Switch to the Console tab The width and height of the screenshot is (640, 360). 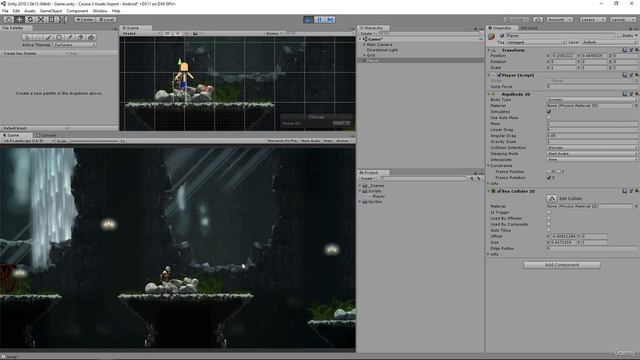[46, 135]
